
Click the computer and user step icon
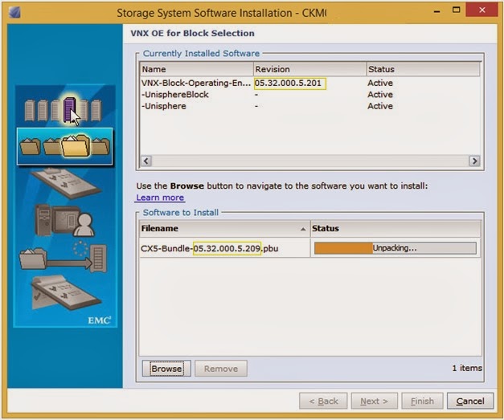64,221
